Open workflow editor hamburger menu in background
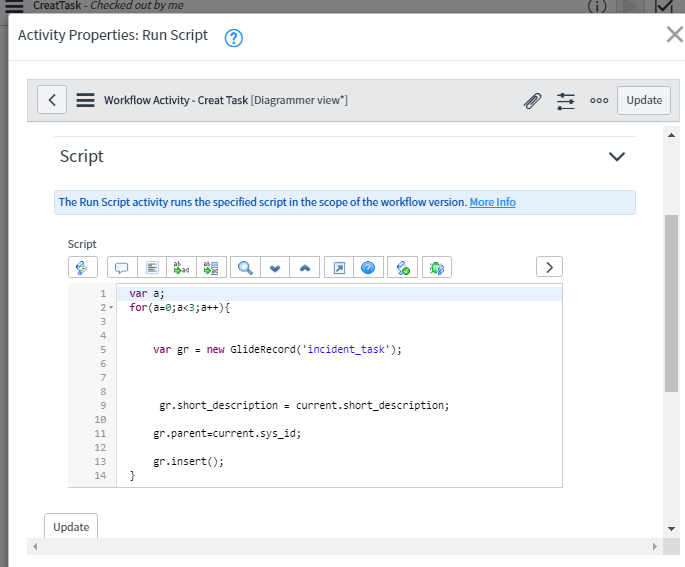The width and height of the screenshot is (685, 567). (14, 6)
